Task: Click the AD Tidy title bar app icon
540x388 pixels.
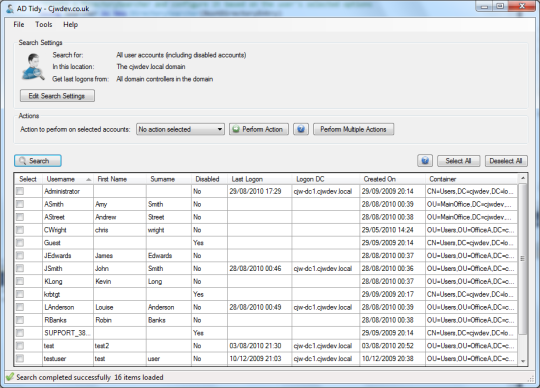Action: coord(10,9)
